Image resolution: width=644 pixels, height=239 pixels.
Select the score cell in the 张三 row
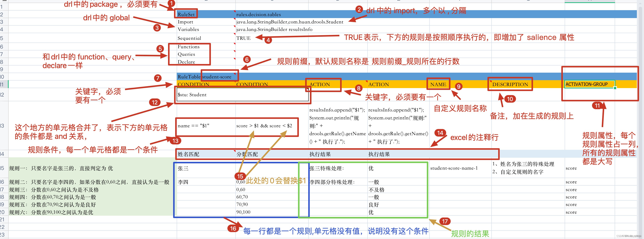pos(590,168)
